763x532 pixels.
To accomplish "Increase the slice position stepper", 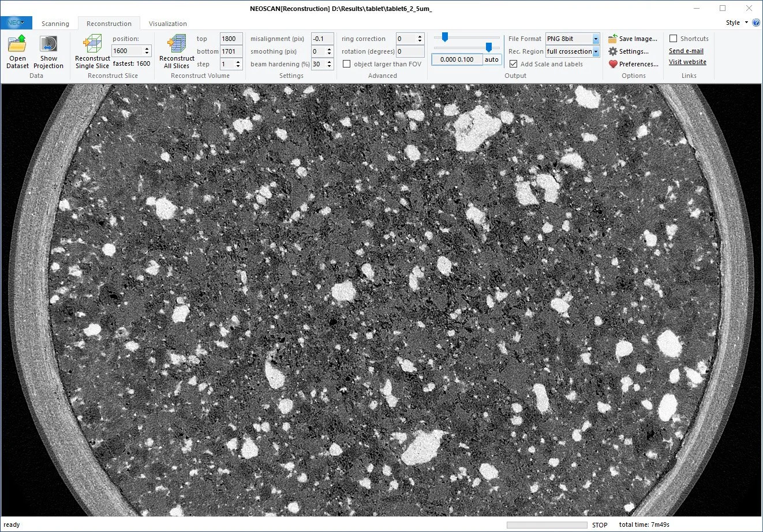I will pyautogui.click(x=147, y=48).
